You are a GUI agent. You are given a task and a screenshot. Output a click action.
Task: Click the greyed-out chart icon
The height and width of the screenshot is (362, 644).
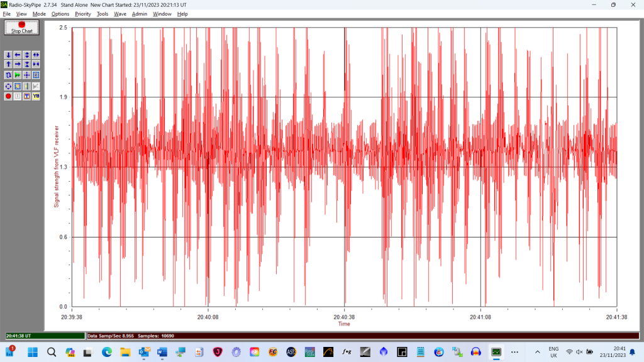pos(36,86)
